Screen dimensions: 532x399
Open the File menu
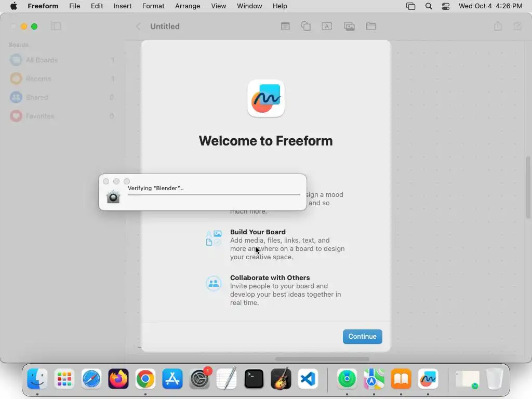(75, 6)
